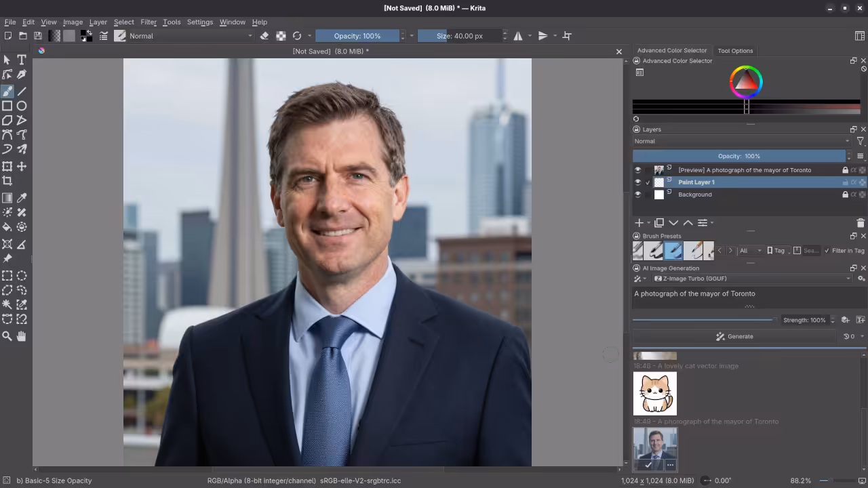Delete the selected layer using the trash icon
Image resolution: width=868 pixels, height=488 pixels.
pos(861,223)
